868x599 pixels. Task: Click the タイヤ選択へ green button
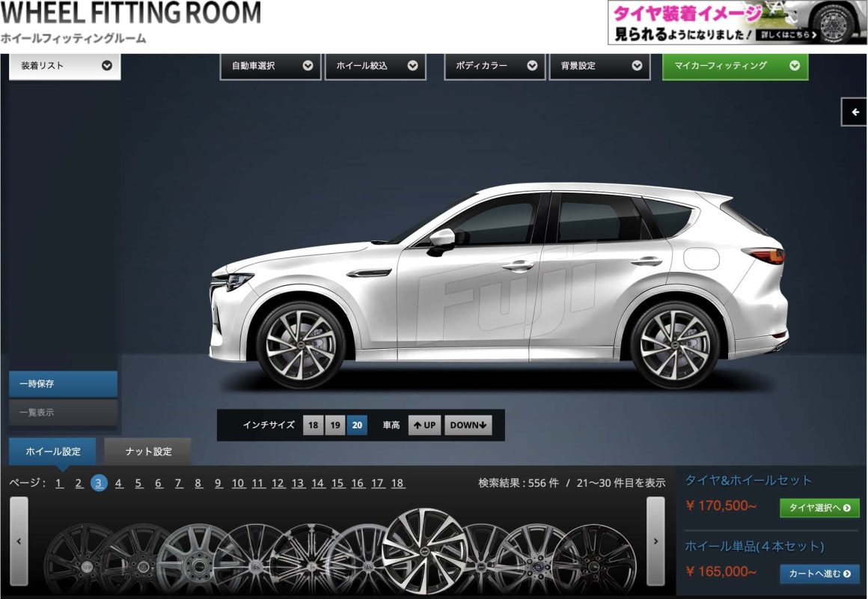(x=819, y=508)
